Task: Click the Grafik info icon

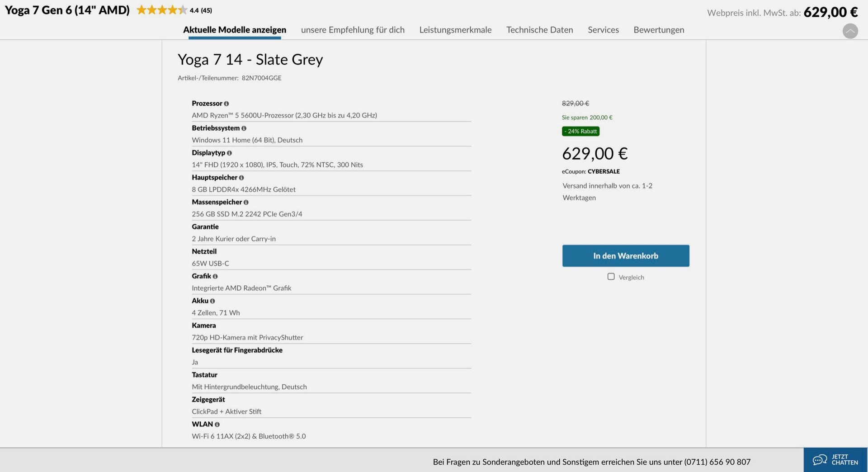Action: [215, 276]
